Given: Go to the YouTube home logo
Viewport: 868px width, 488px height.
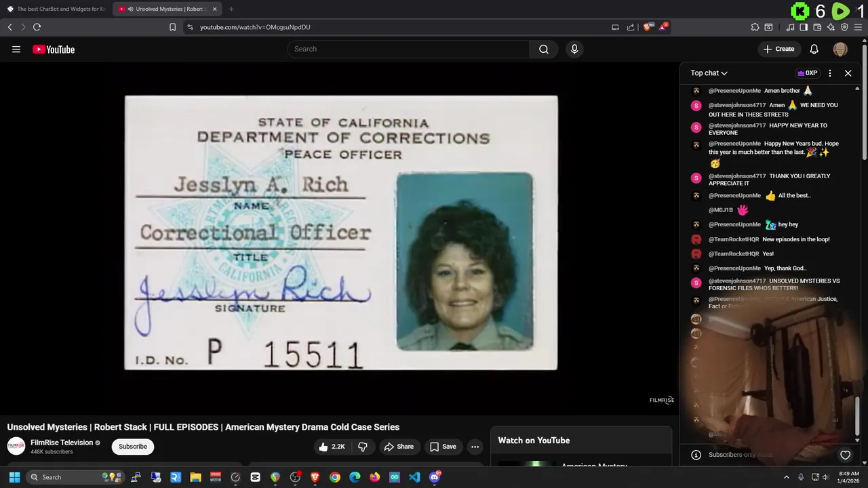Looking at the screenshot, I should click(x=54, y=49).
